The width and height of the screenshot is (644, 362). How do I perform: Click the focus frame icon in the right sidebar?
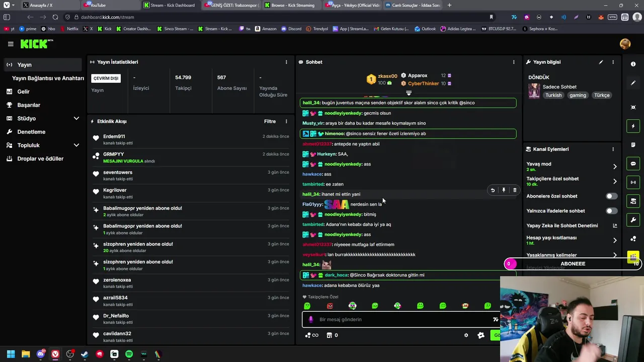point(633,107)
